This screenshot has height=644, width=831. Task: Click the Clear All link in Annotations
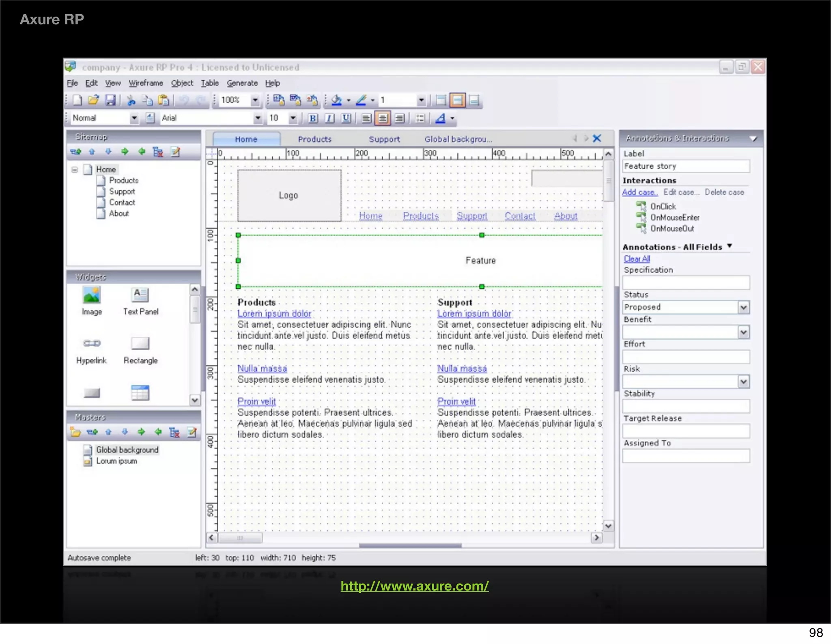pos(637,259)
